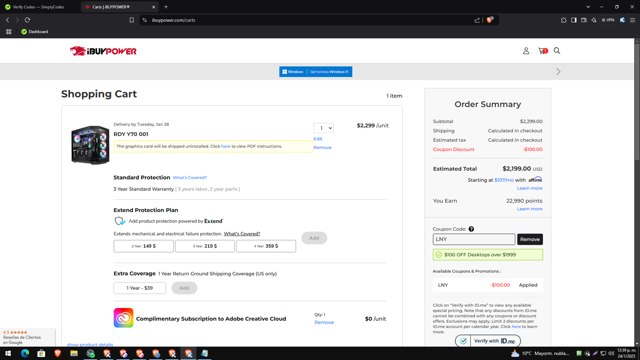Click the LNY available coupon row
This screenshot has height=360, width=640.
click(488, 285)
